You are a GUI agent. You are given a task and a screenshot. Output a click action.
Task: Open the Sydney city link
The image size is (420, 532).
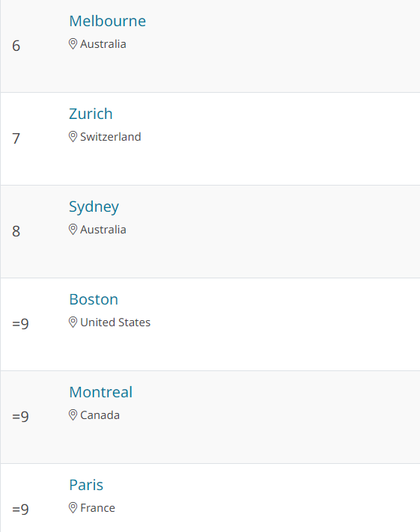pyautogui.click(x=94, y=207)
